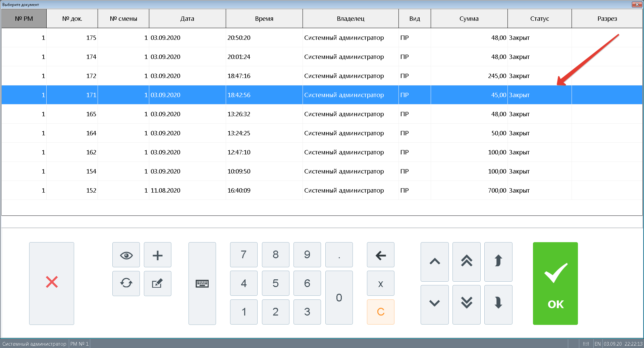Screen dimensions: 644x348
Task: Close the Выберите документ window
Action: pos(637,4)
